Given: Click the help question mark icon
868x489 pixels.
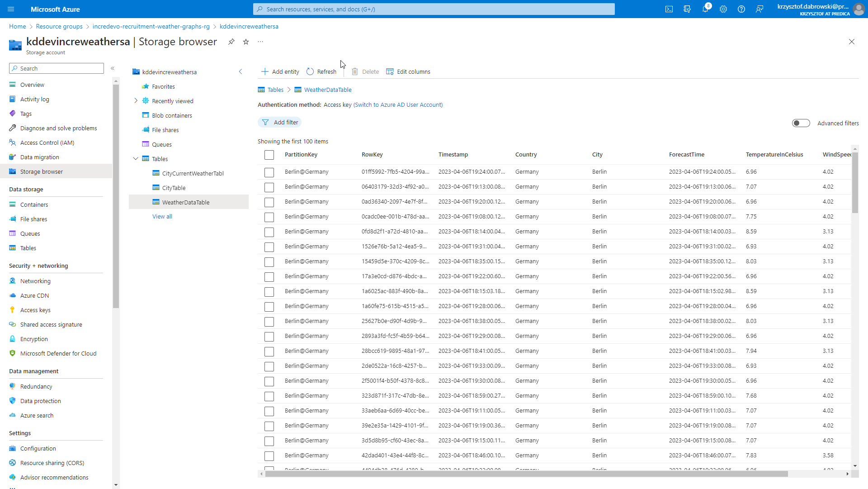Looking at the screenshot, I should (741, 9).
